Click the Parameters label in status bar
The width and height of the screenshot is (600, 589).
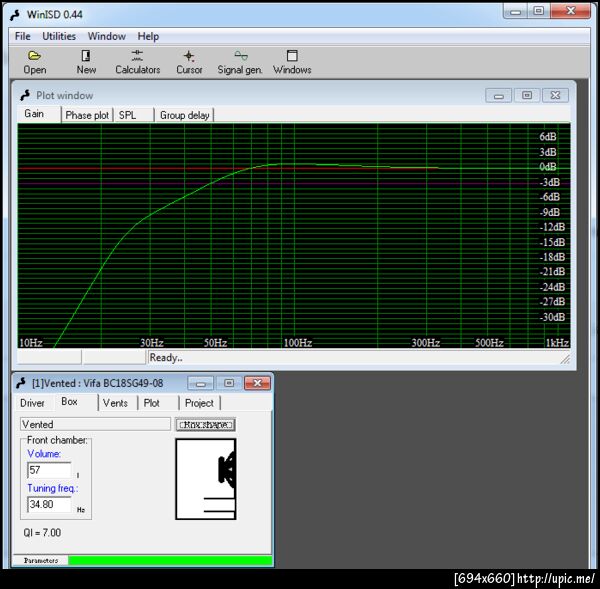[x=41, y=561]
